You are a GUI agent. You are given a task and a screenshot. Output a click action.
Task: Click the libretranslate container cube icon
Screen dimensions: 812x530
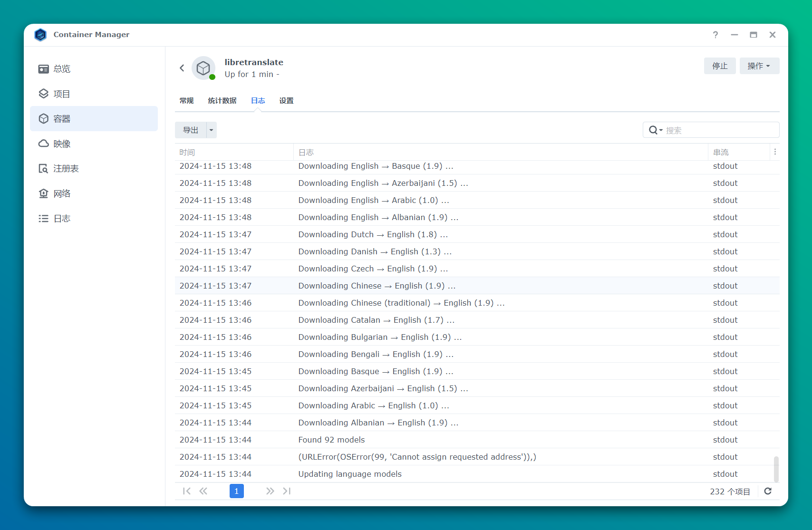[x=203, y=68]
